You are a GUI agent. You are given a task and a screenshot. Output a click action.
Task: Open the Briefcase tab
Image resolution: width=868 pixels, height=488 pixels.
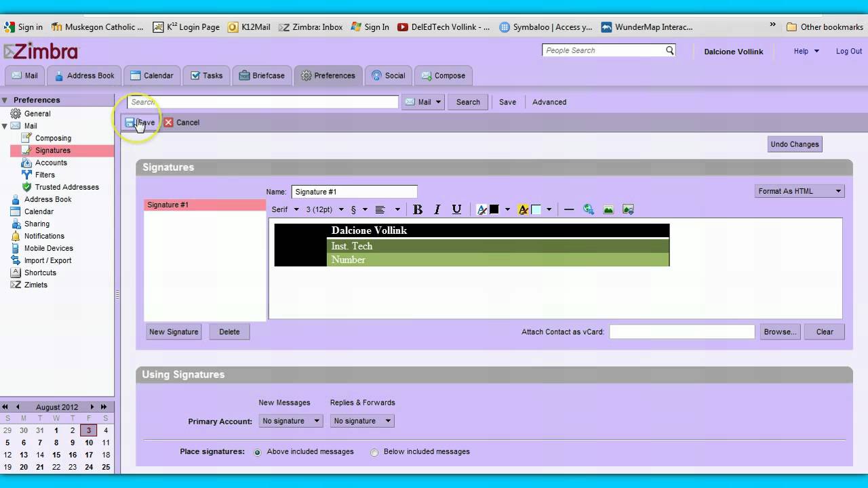262,75
